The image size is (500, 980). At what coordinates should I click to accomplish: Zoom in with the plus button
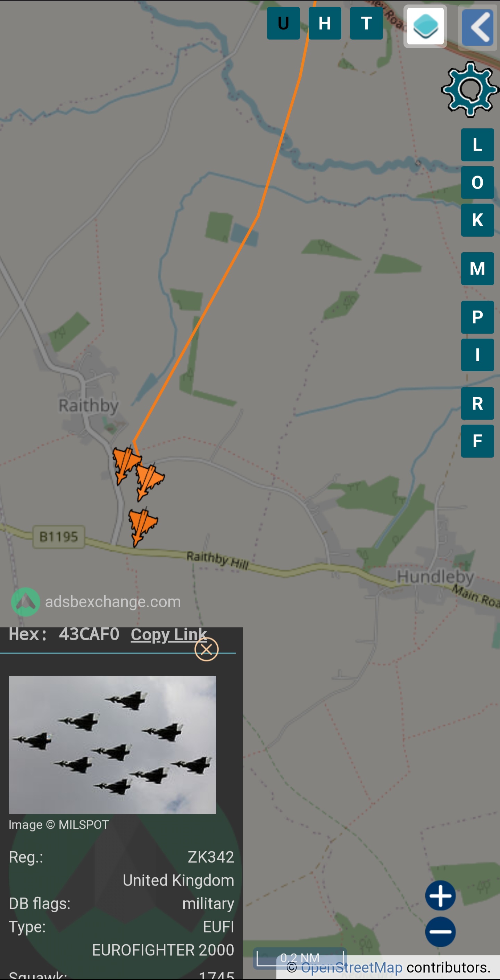[440, 896]
